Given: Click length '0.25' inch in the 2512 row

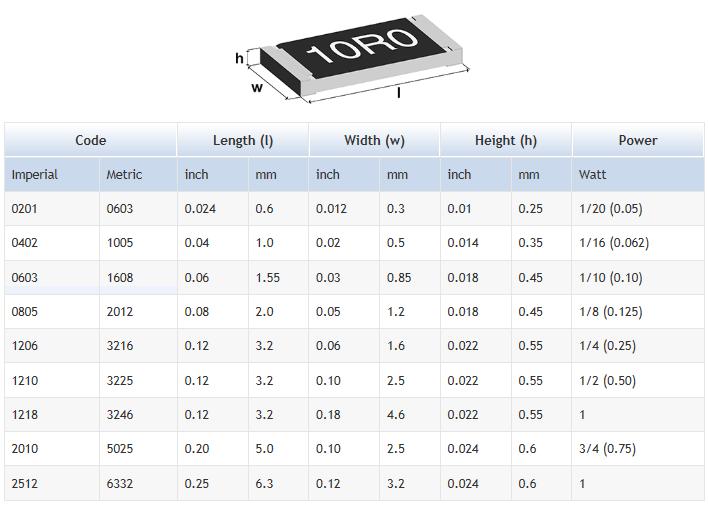Looking at the screenshot, I should (197, 483).
